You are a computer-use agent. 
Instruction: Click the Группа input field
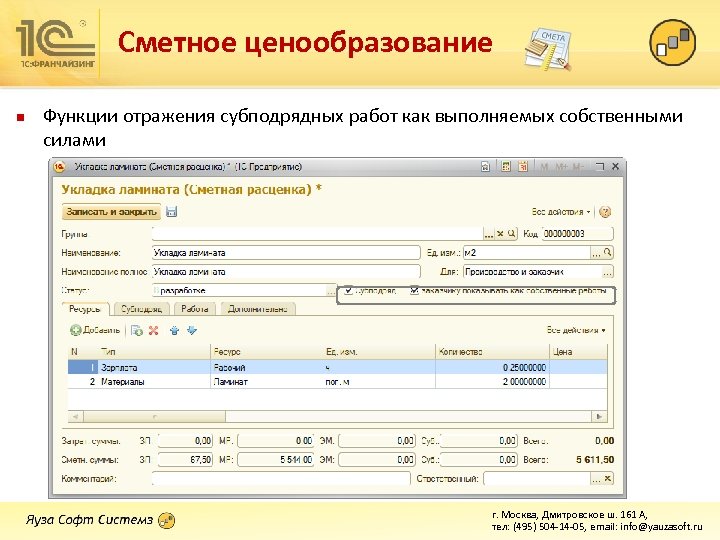click(318, 234)
